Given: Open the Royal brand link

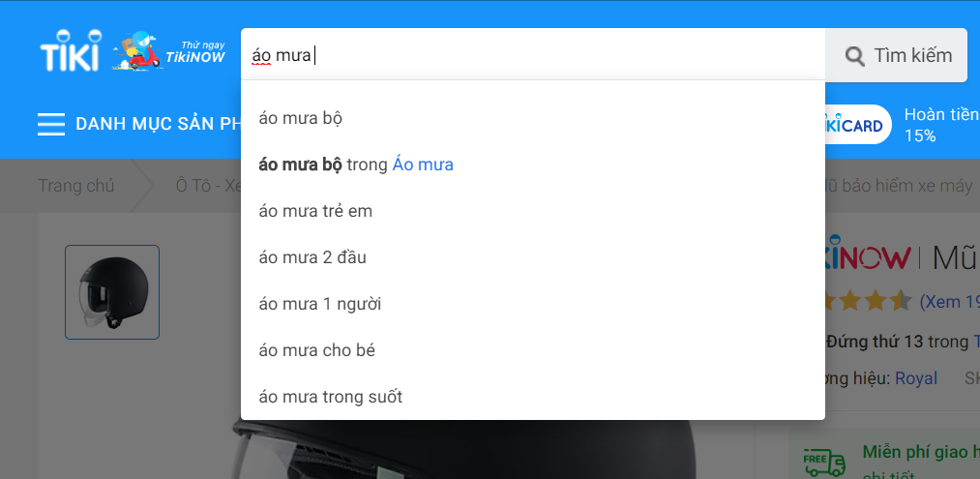Looking at the screenshot, I should coord(915,378).
